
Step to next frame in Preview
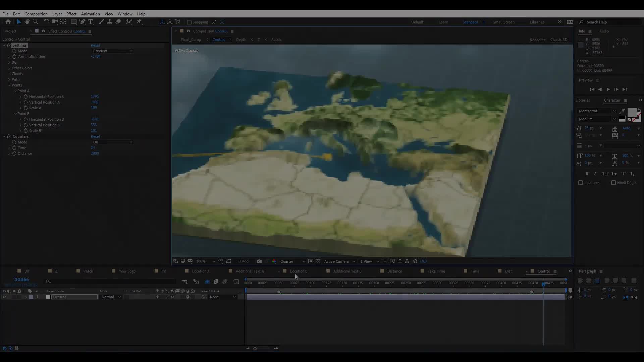[616, 89]
